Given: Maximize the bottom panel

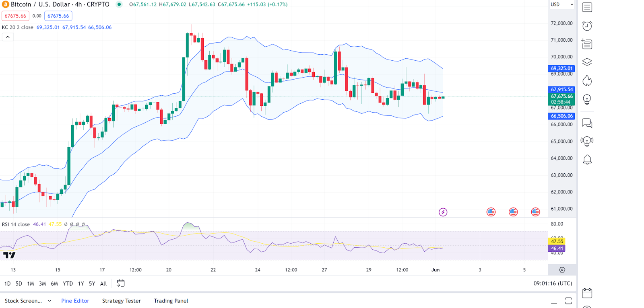Looking at the screenshot, I should click(x=568, y=301).
